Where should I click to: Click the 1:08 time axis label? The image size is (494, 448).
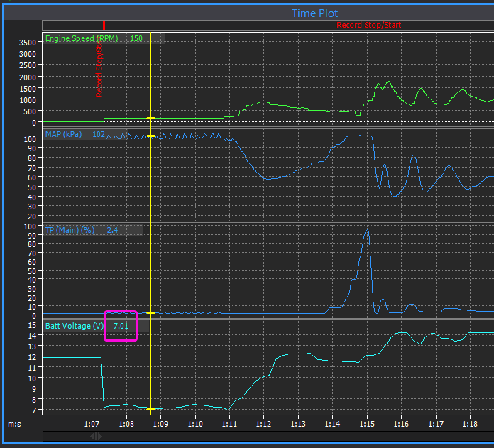point(126,424)
